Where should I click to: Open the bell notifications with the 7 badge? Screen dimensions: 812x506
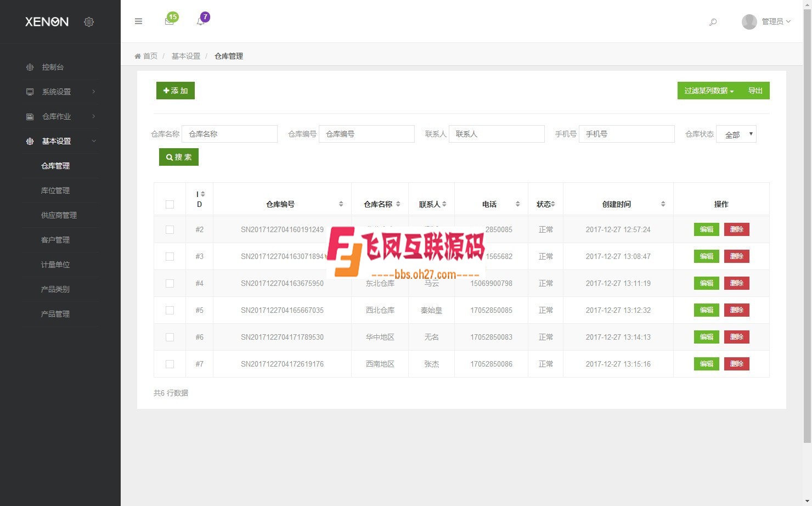click(201, 21)
